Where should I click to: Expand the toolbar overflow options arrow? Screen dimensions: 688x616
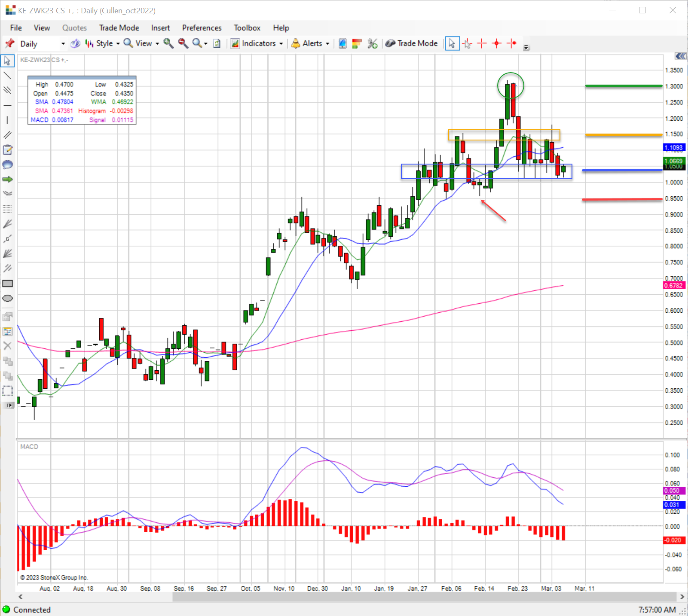526,48
